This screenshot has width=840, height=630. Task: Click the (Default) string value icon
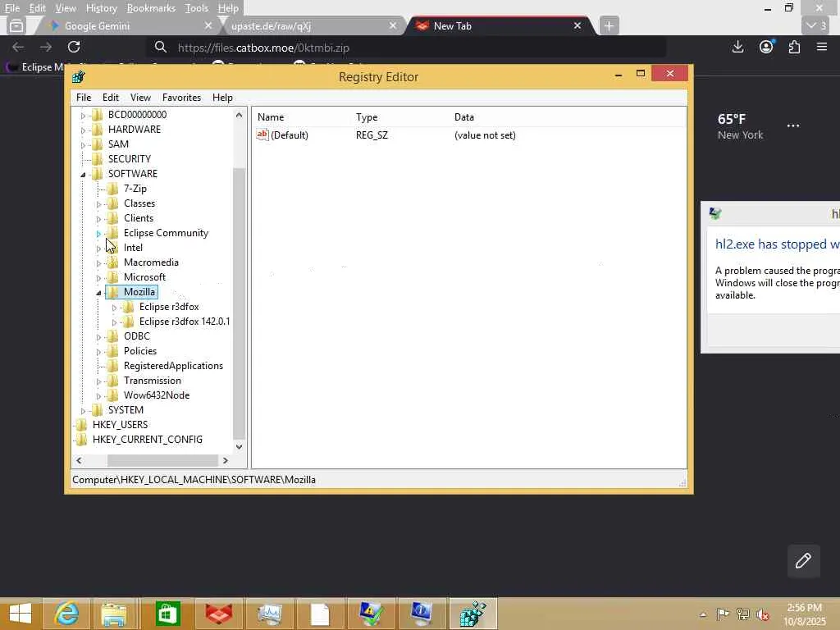[262, 135]
